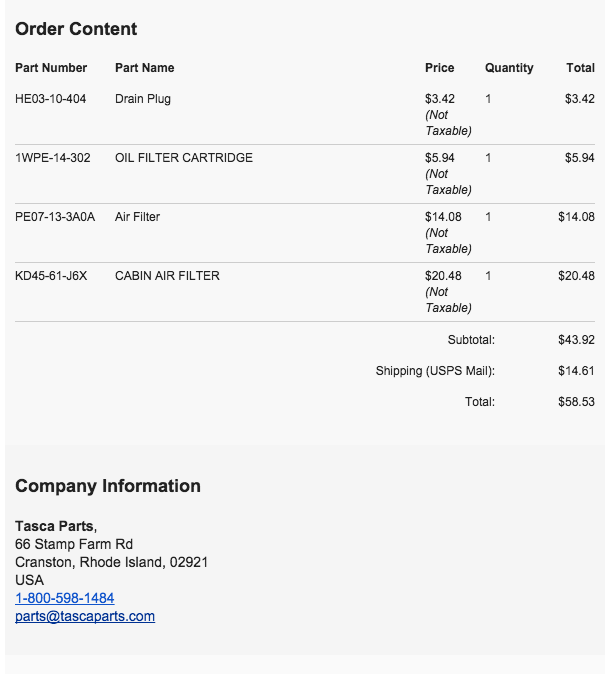Select part number PE07-13-3A0A
Image resolution: width=613 pixels, height=674 pixels.
tap(55, 217)
